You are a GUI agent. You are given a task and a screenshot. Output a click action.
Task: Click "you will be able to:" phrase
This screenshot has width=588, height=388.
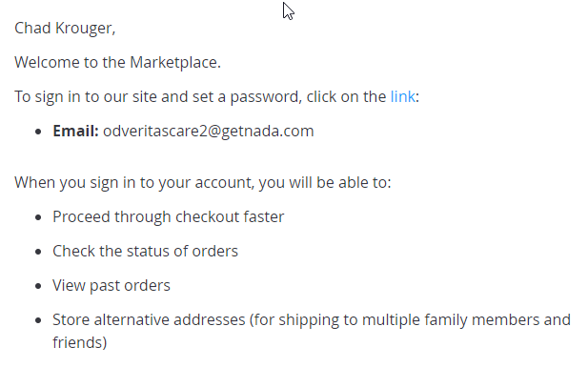pos(325,183)
